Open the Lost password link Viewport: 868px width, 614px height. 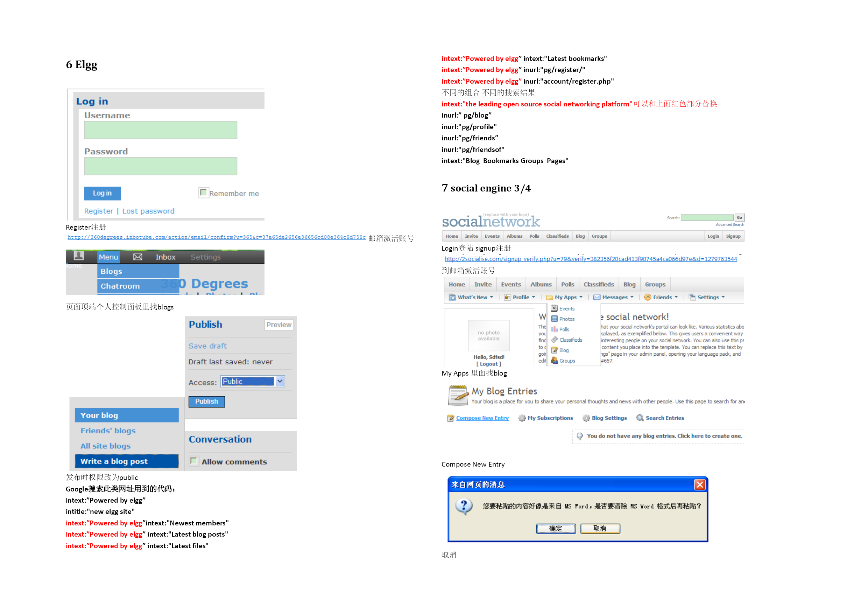click(x=148, y=211)
